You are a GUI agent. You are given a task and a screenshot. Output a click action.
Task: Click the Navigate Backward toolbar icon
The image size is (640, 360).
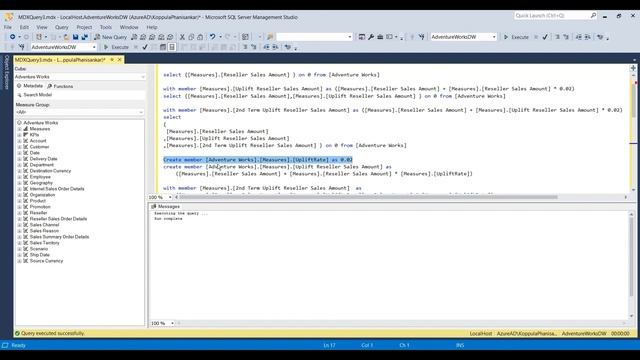[x=13, y=37]
